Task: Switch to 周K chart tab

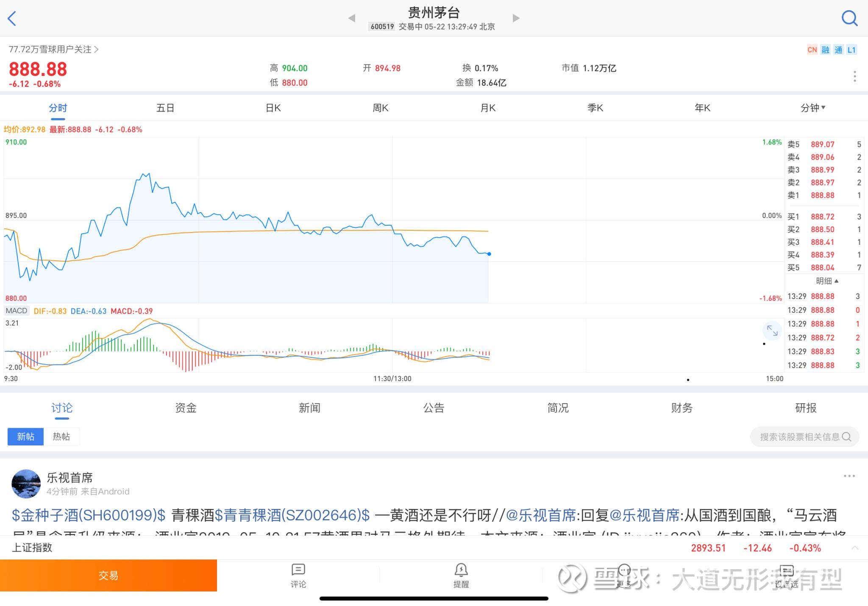Action: [380, 108]
